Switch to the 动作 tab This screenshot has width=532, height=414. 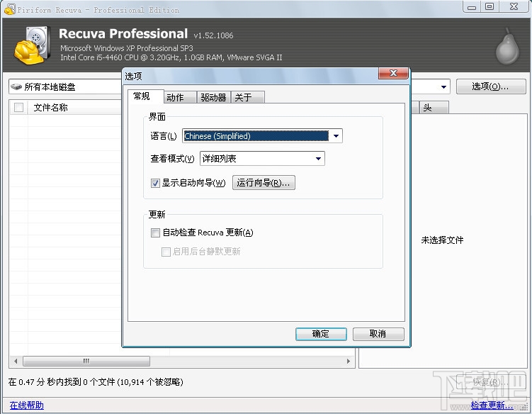tap(180, 98)
